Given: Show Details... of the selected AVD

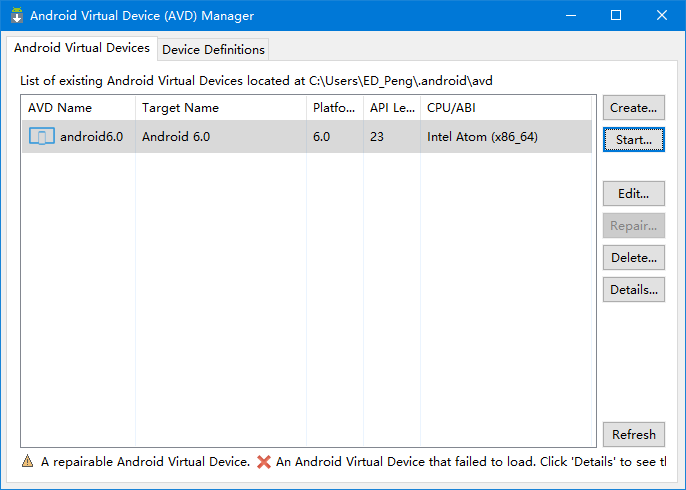Looking at the screenshot, I should tap(633, 290).
